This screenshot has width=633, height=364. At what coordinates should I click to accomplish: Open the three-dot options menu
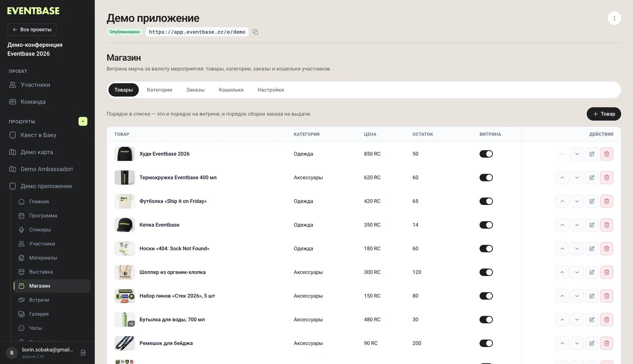(x=614, y=18)
